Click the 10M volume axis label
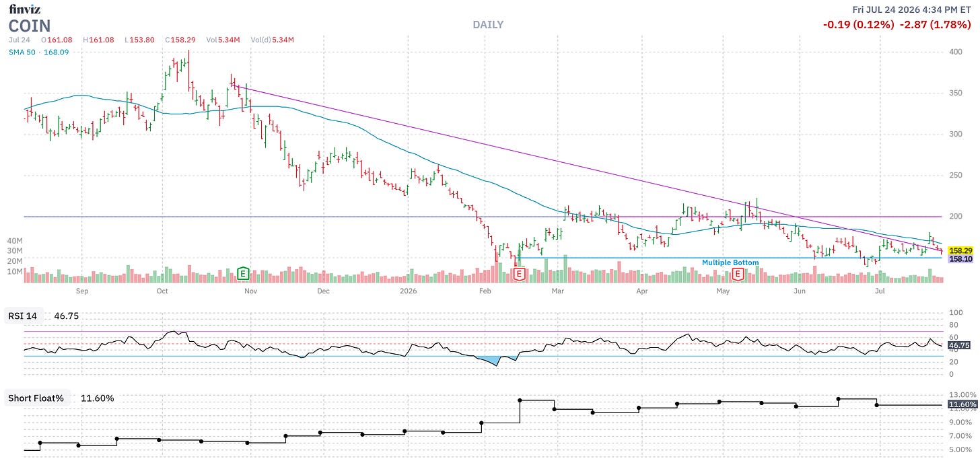The height and width of the screenshot is (467, 980). tap(15, 271)
